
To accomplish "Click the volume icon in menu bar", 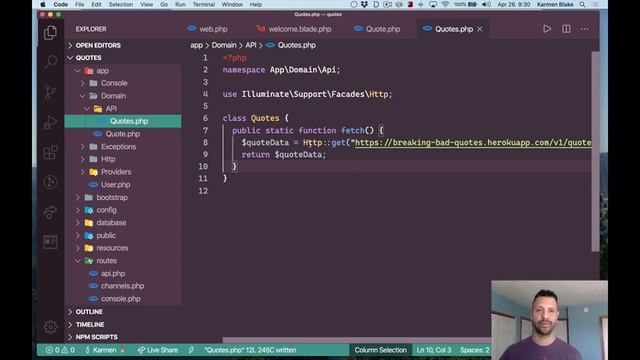I will [x=486, y=4].
